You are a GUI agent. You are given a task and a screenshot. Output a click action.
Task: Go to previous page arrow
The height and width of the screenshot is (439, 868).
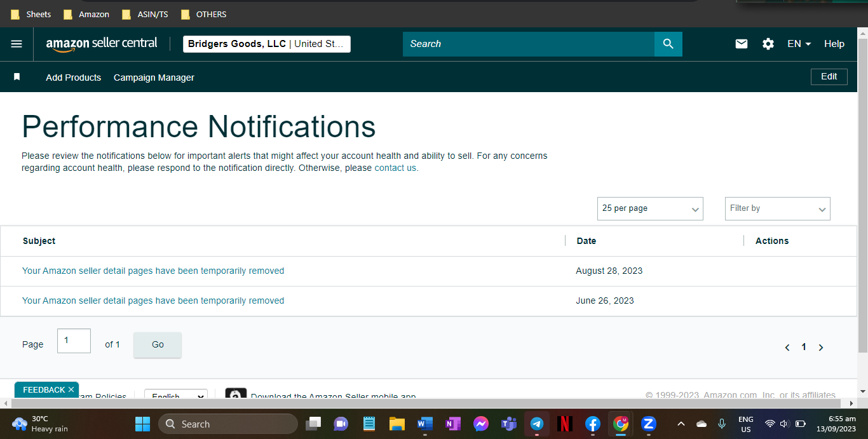point(787,348)
